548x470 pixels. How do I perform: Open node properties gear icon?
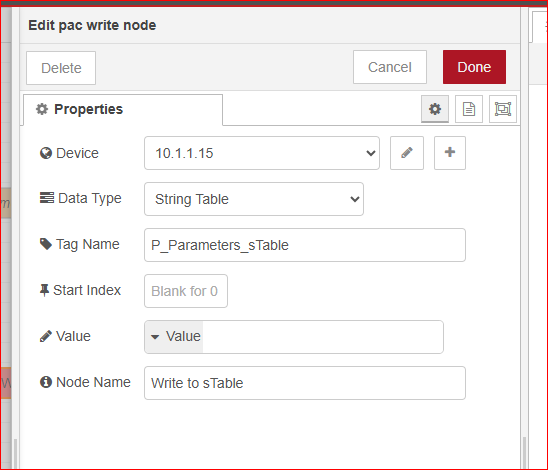[435, 109]
